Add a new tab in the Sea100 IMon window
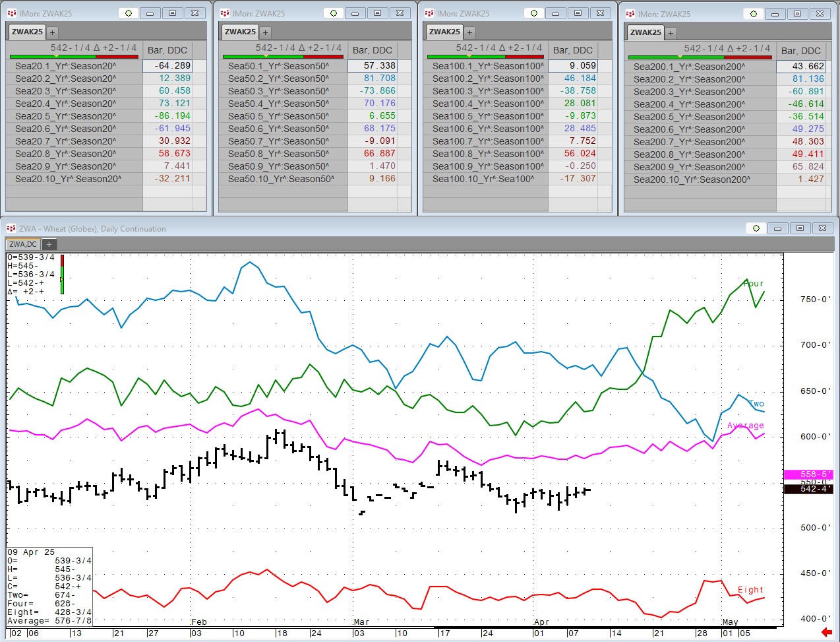Viewport: 840px width, 642px height. coord(469,32)
